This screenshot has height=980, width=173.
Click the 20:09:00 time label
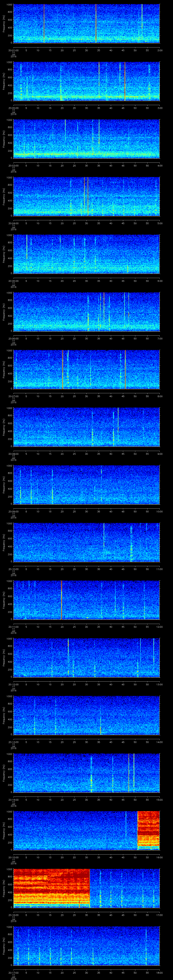tap(13, 511)
